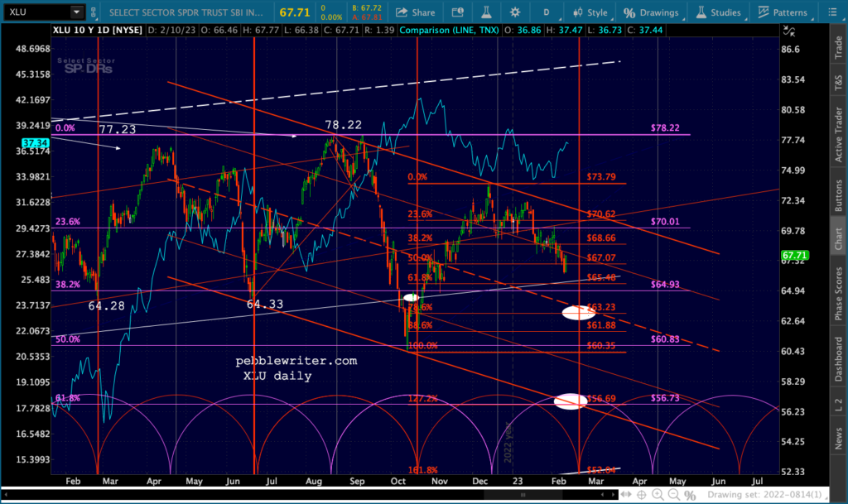Click the zoom in magnifier icon
The height and width of the screenshot is (504, 848).
click(x=658, y=494)
